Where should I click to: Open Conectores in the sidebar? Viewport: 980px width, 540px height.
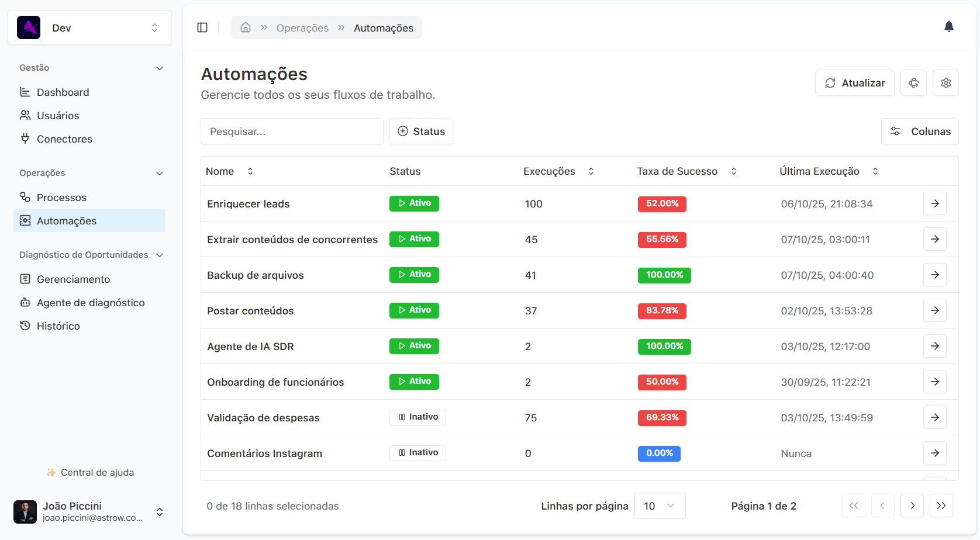tap(64, 139)
